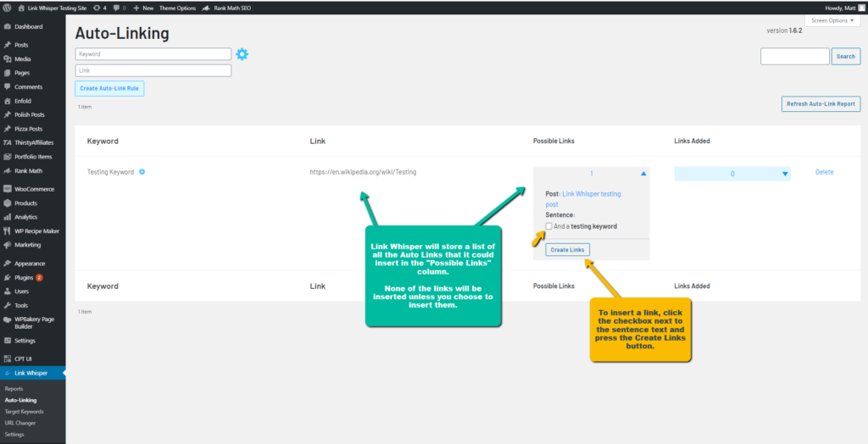Click the Products icon in the sidebar

(7, 203)
